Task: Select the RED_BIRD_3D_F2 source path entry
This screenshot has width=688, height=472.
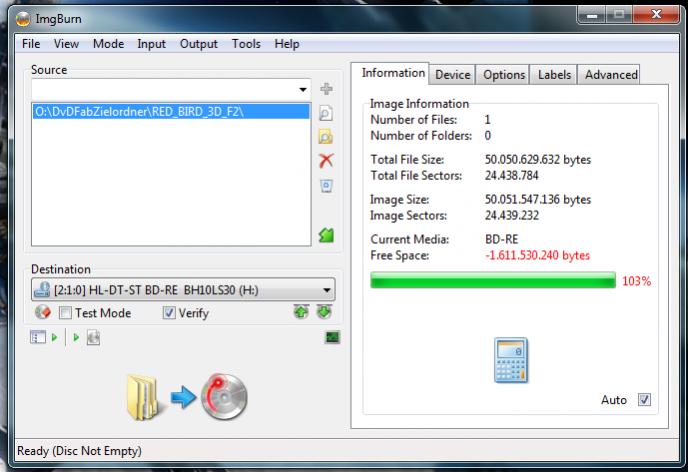Action: coord(171,111)
